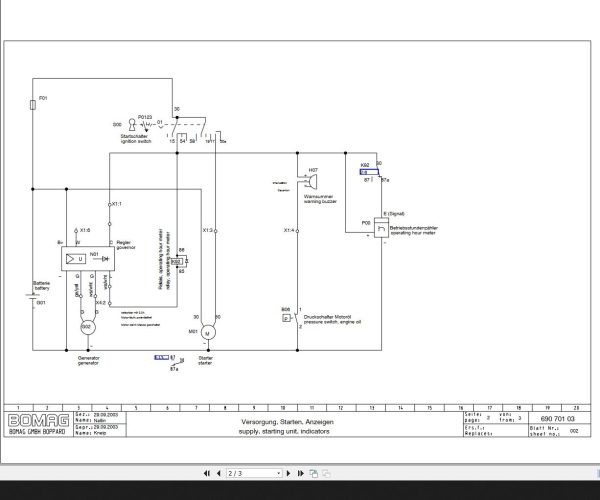This screenshot has height=500, width=600.
Task: Click the X1:1 connector label
Action: 117,204
